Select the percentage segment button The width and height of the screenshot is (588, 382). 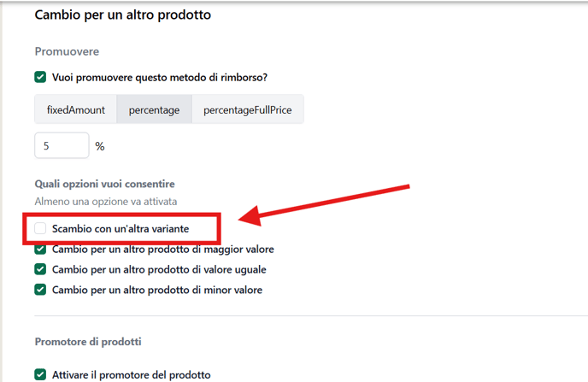(x=154, y=109)
